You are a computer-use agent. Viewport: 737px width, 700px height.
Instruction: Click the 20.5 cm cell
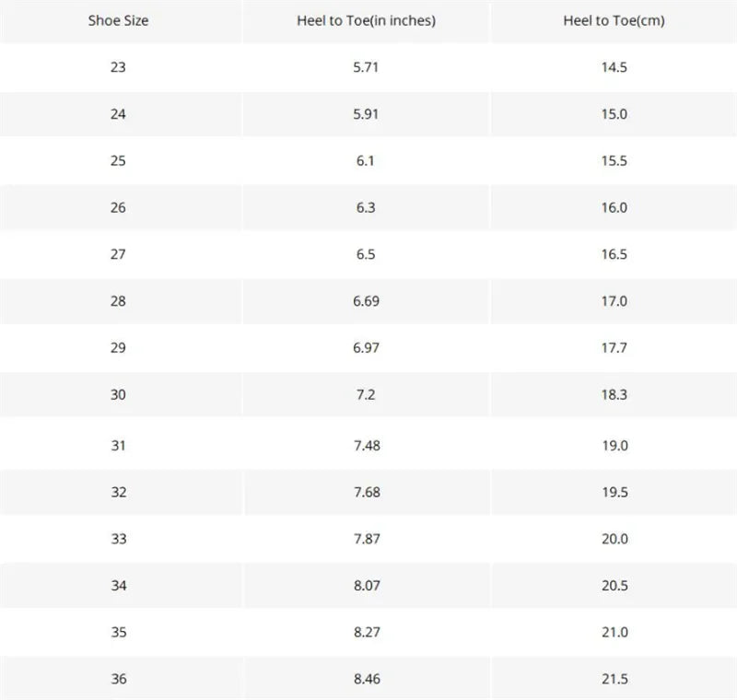pos(614,586)
